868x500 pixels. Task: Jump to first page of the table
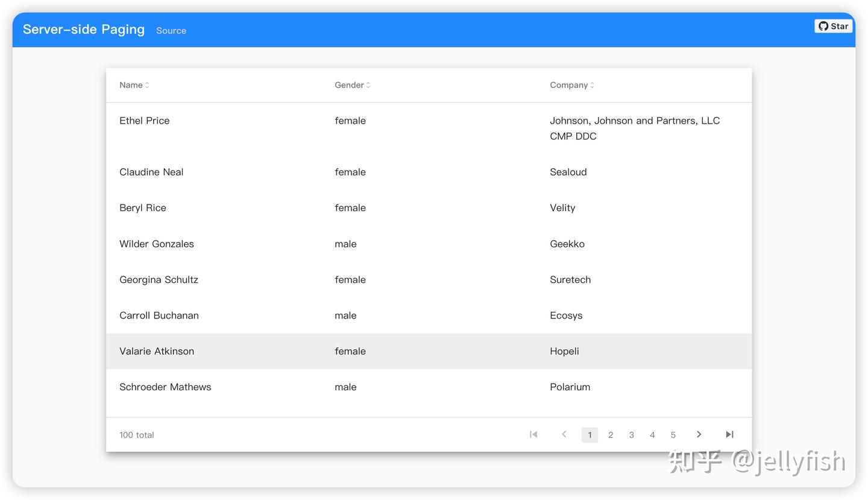(x=533, y=434)
